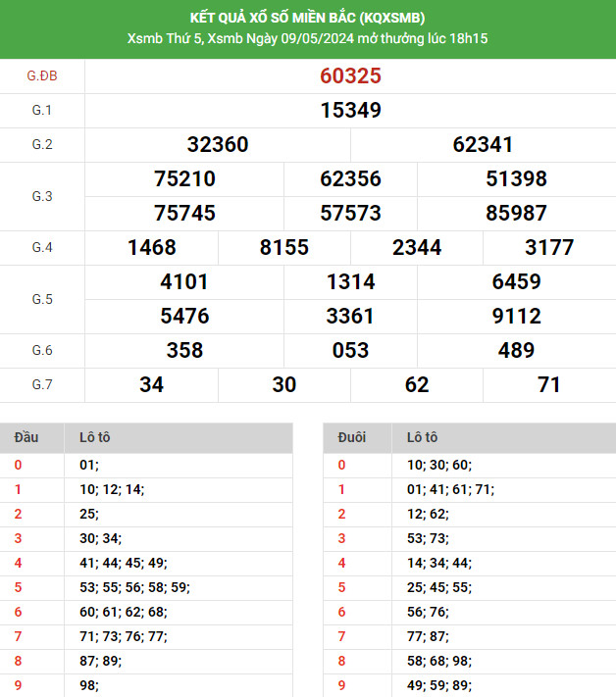Select Đầu row entry 41; 44; 45; 49;

click(x=124, y=563)
